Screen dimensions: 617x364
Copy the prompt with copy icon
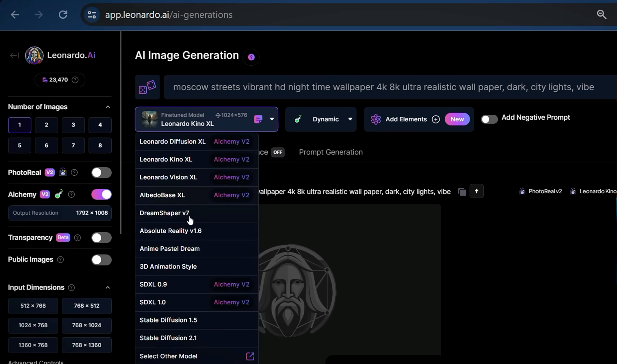462,192
